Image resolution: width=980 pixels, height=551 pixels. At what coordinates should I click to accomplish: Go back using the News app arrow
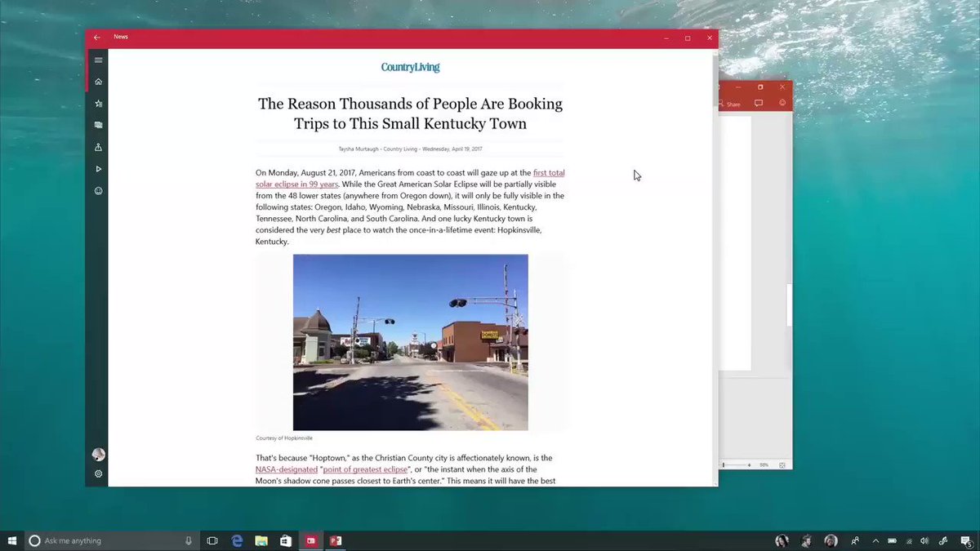(97, 38)
